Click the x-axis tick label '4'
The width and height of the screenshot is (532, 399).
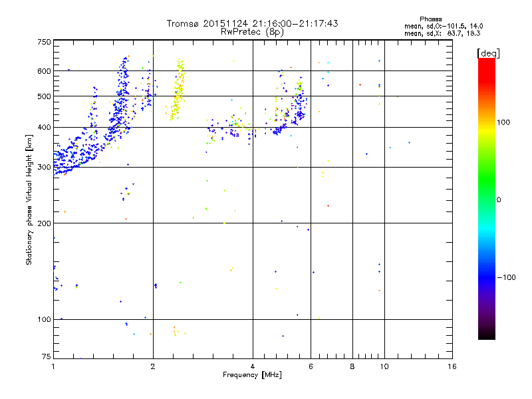point(253,366)
